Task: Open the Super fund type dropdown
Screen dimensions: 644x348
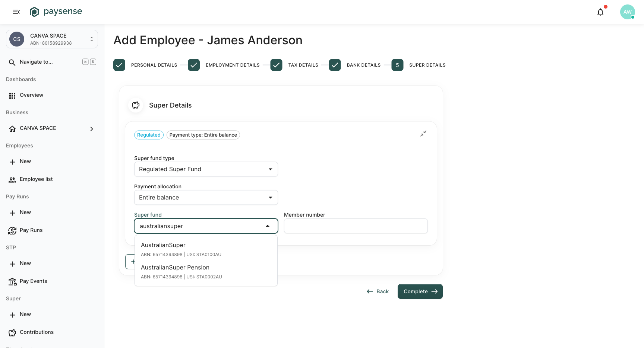Action: tap(206, 169)
